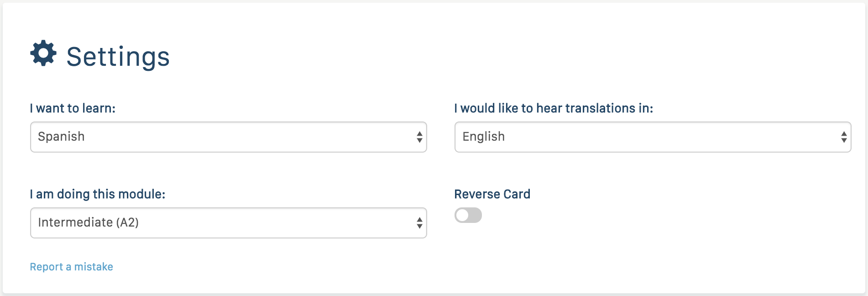Click the upward arrow on the Spanish selector

pyautogui.click(x=419, y=133)
